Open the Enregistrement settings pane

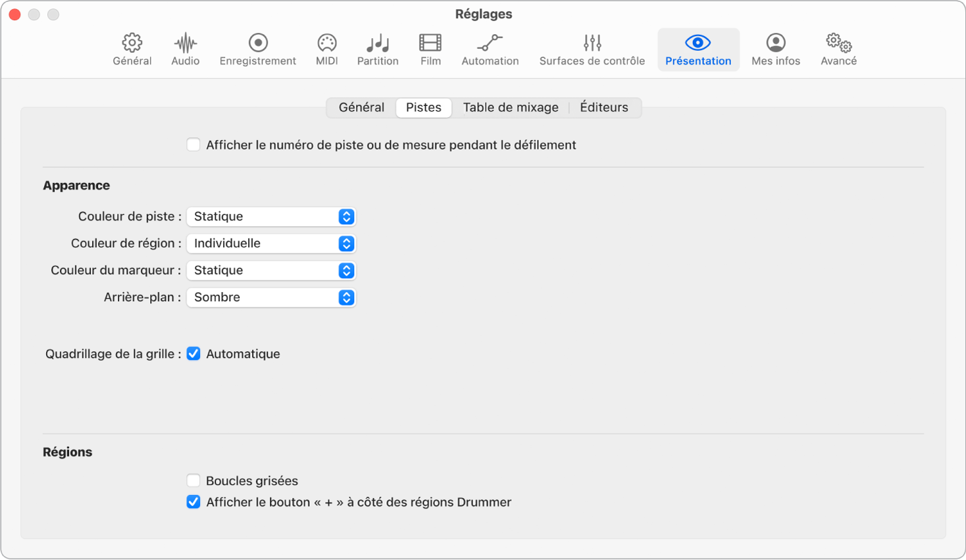click(258, 49)
